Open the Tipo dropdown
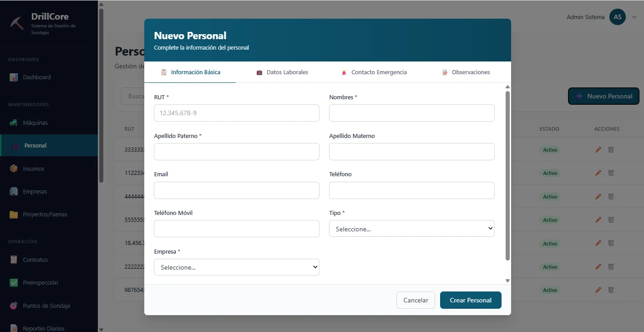This screenshot has width=644, height=332. 411,229
